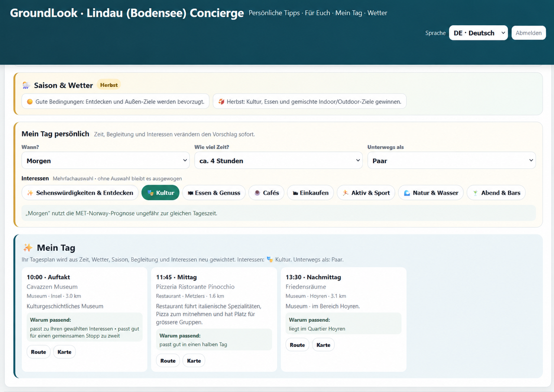
Task: Click the weather cloud icon beside Saison & Wetter
Action: click(x=26, y=85)
